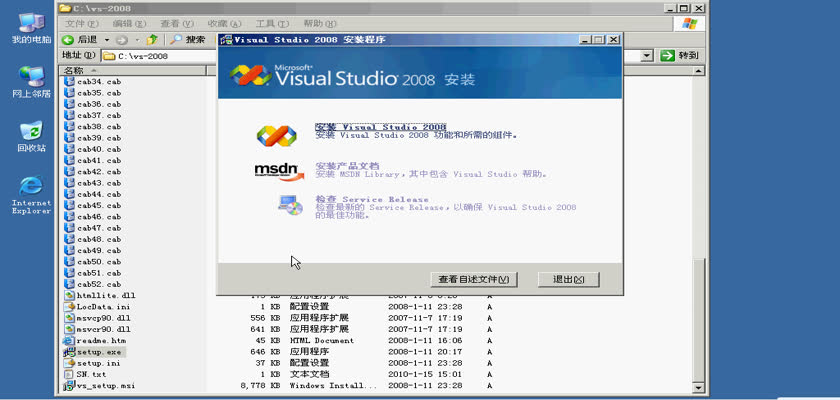840x400 pixels.
Task: Select the file name msvcp90.dll
Action: click(x=103, y=318)
